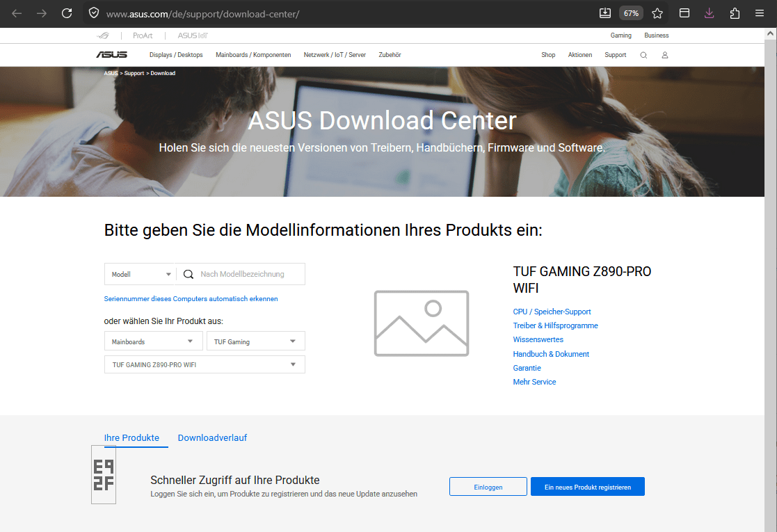Click the ASUS logo in the navigation
Screen dimensions: 777x532
pyautogui.click(x=111, y=55)
